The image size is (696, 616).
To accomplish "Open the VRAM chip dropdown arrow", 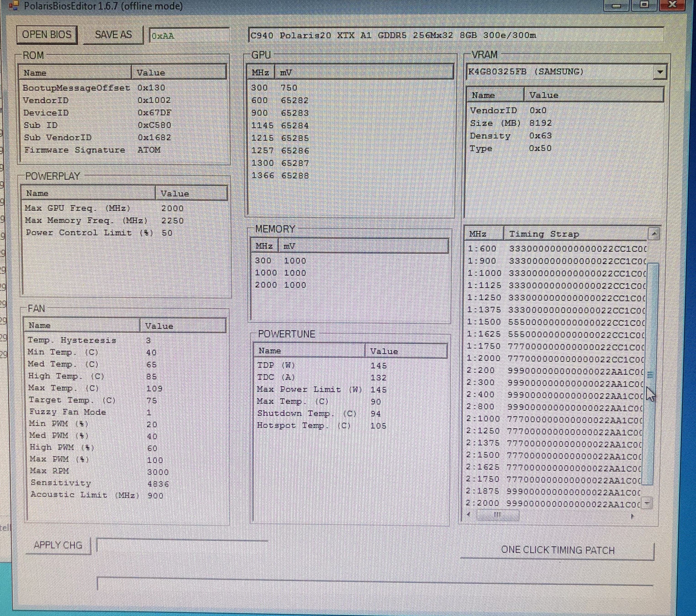I will [x=660, y=72].
